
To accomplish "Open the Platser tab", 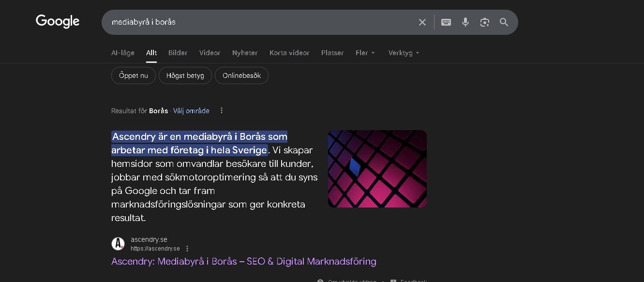I will tap(332, 53).
